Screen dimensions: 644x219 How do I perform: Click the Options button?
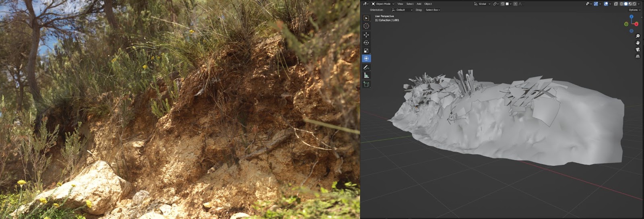tap(634, 10)
